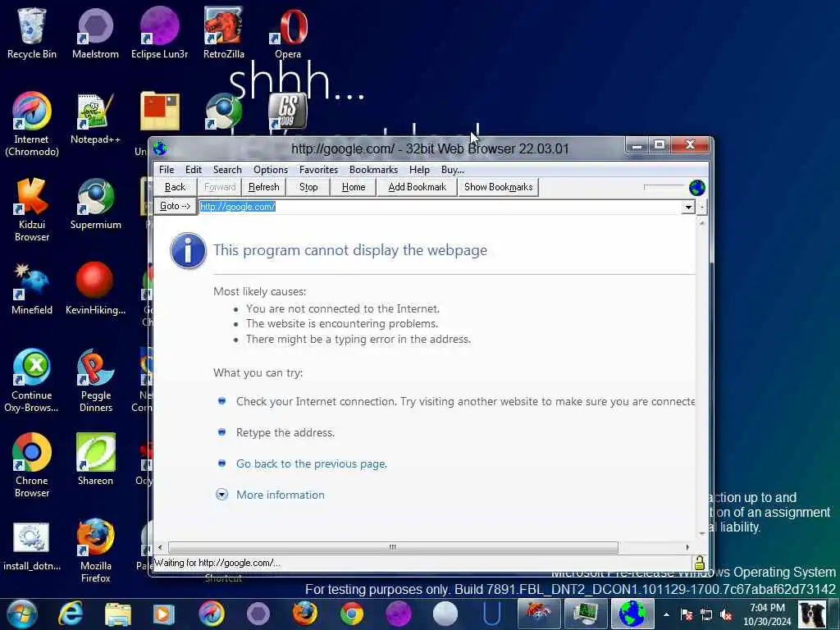Open the Help menu
The image size is (840, 630).
click(x=419, y=170)
